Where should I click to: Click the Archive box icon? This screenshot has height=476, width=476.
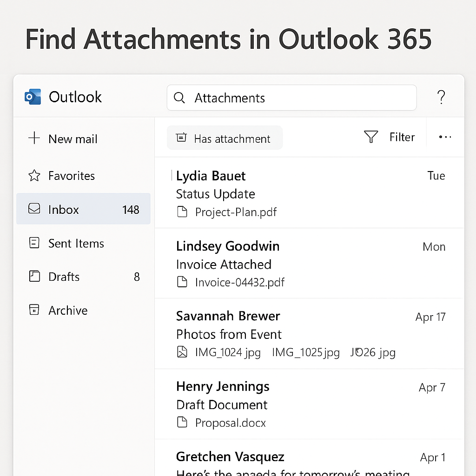coord(34,310)
